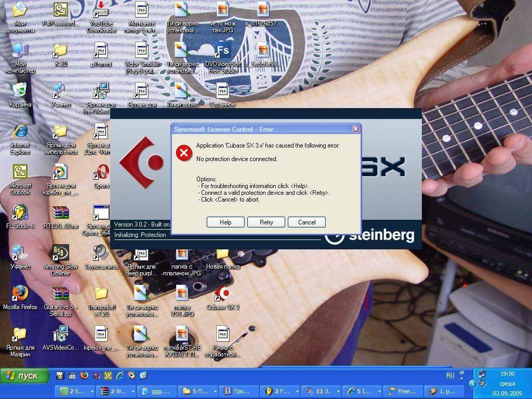Switch to 'Free...' taskbar window

pos(403,391)
